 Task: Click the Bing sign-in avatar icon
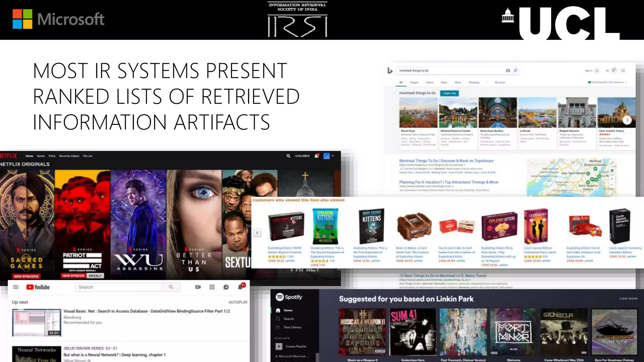[x=597, y=71]
